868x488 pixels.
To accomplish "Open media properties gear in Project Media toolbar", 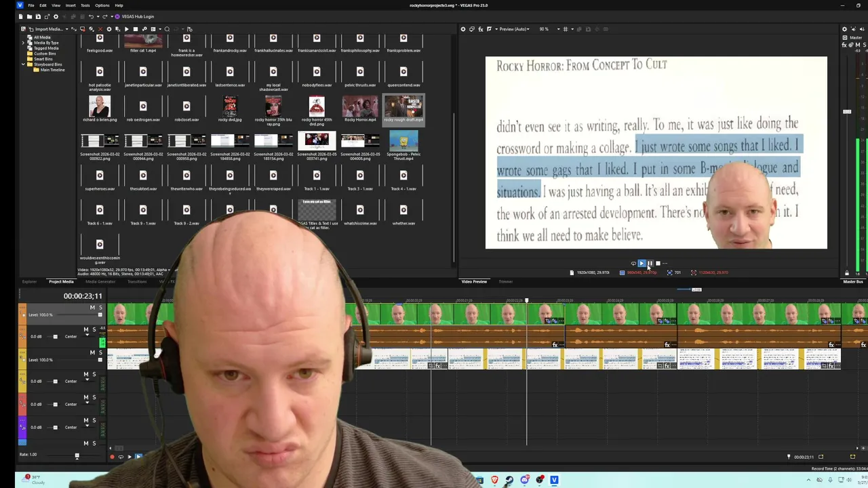I will (x=108, y=29).
